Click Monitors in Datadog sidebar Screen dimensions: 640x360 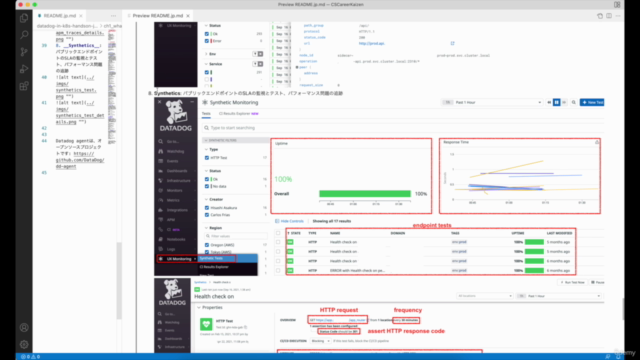174,191
